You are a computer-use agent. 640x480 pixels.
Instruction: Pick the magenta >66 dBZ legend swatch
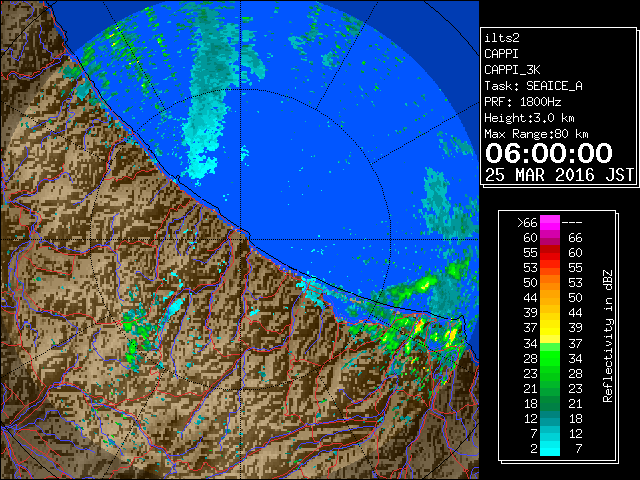point(550,223)
